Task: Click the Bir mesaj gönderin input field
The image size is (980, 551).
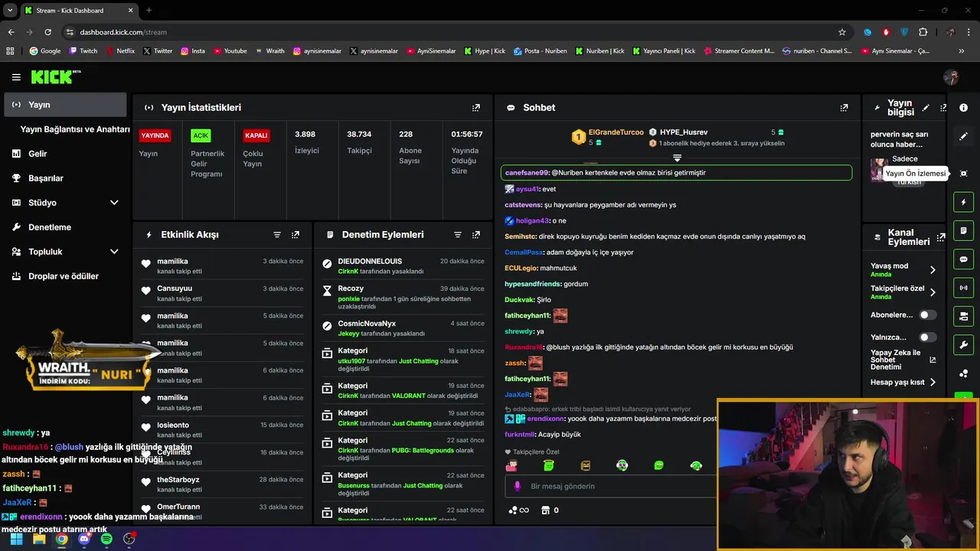Action: (x=612, y=486)
